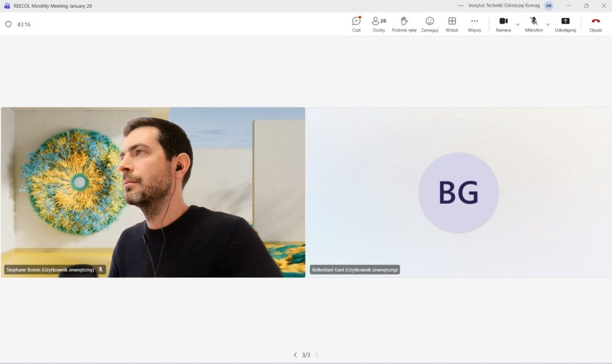
Task: Click the Udostępnij share screen icon
Action: [565, 24]
